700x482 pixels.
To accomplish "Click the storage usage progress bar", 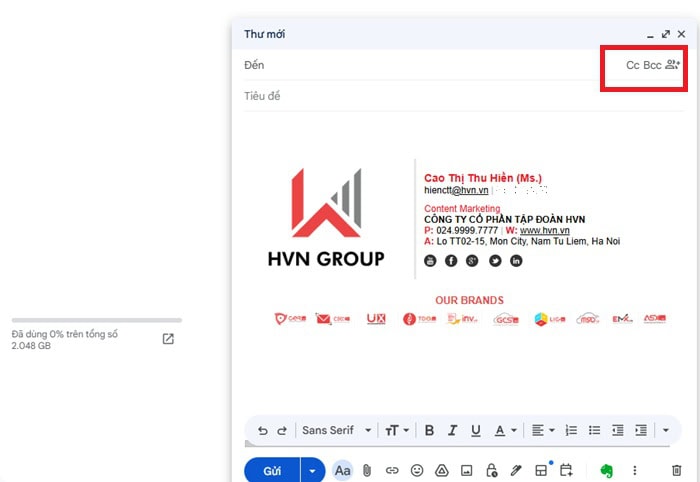I will coord(97,320).
